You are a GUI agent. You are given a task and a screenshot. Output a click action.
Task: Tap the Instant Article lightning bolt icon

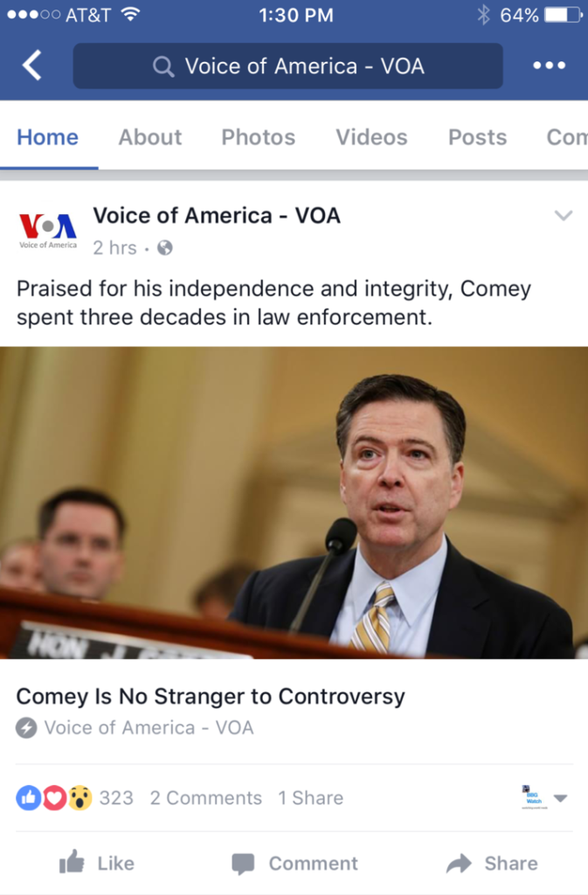click(x=26, y=728)
